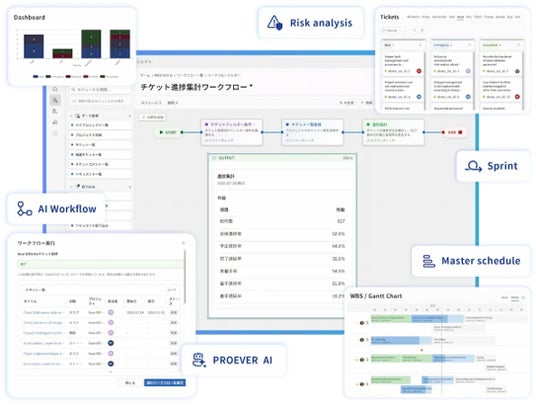The image size is (536, 405).
Task: Click the green START node in workflow
Action: coord(168,132)
